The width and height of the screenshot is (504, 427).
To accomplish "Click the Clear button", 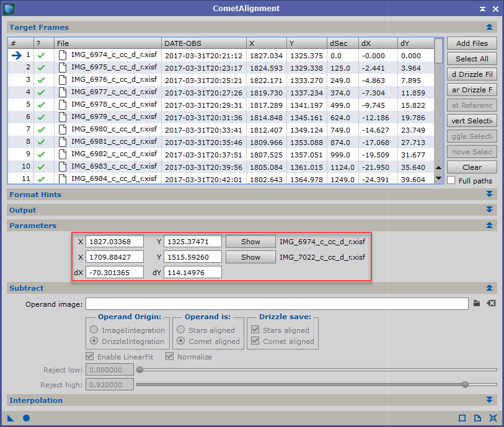I will pos(472,167).
